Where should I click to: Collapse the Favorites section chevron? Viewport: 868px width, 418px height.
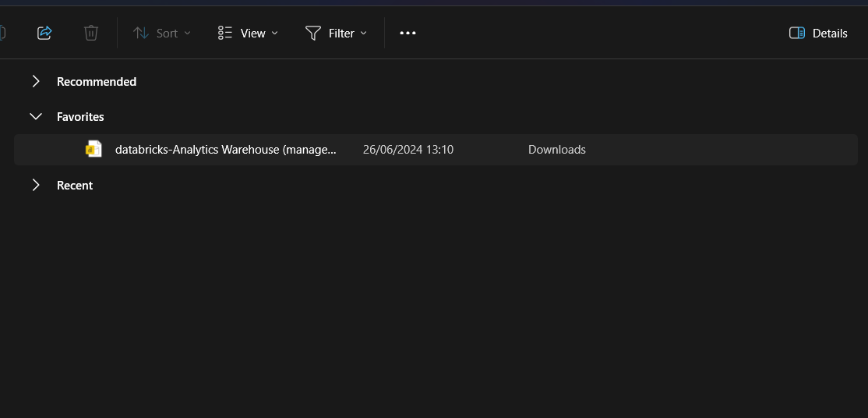36,116
